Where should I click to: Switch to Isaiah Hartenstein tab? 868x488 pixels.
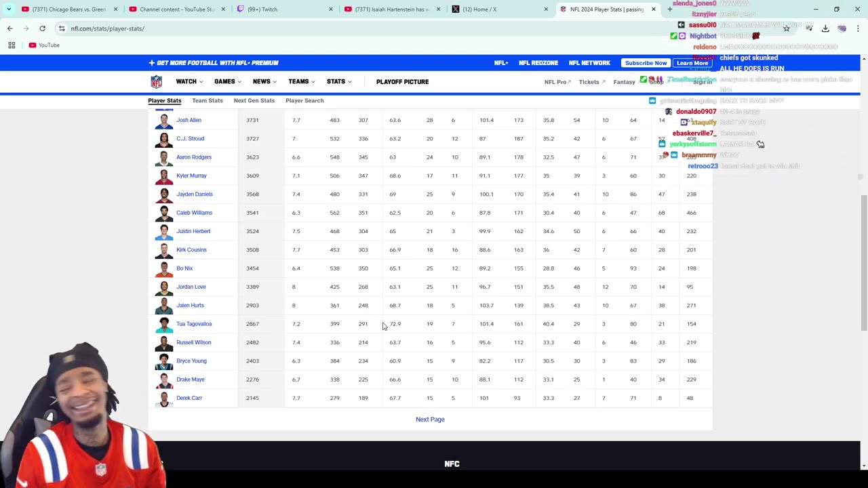click(x=392, y=9)
